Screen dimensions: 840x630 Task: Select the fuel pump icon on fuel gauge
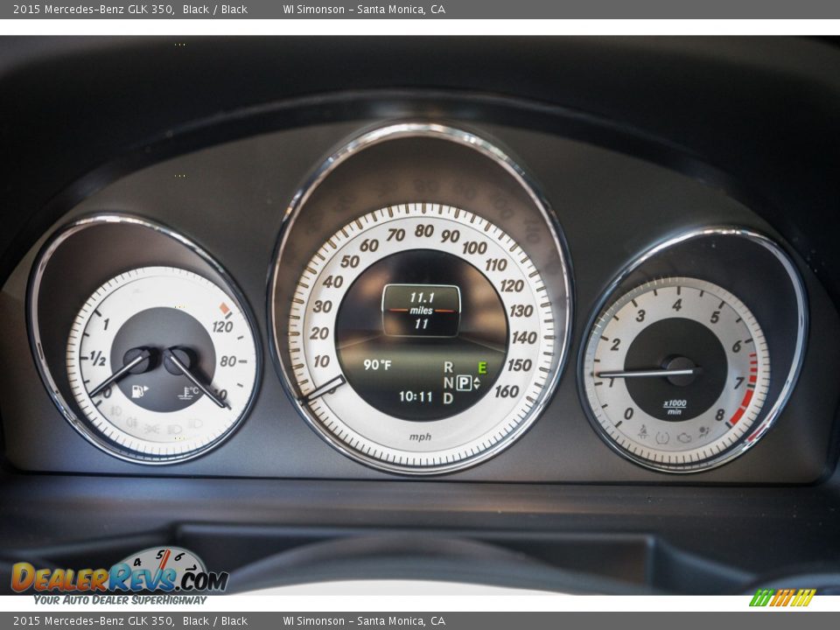click(x=139, y=390)
